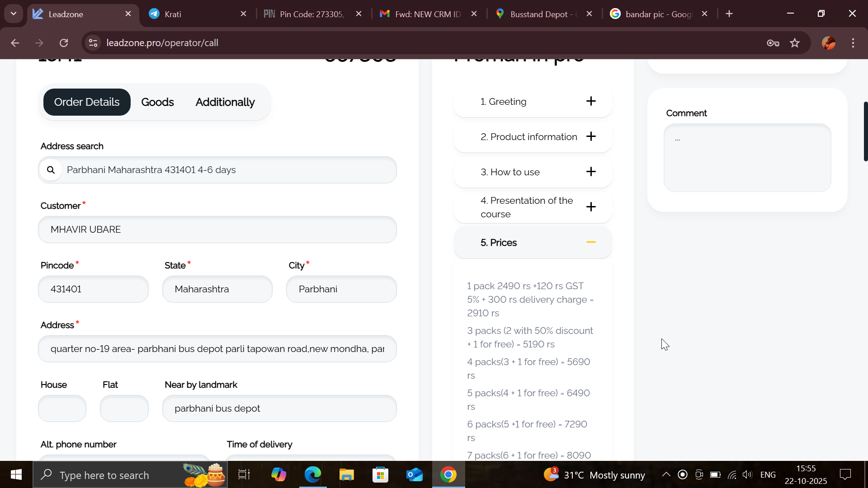Click the Comment text box
868x488 pixels.
coord(747,158)
